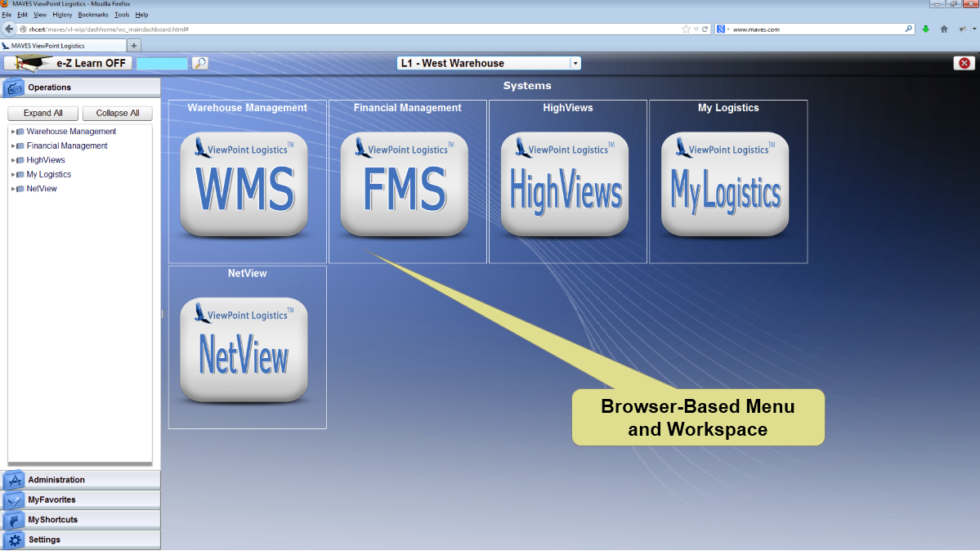Screen dimensions: 980x551
Task: Click the Settings gear icon
Action: [x=14, y=540]
